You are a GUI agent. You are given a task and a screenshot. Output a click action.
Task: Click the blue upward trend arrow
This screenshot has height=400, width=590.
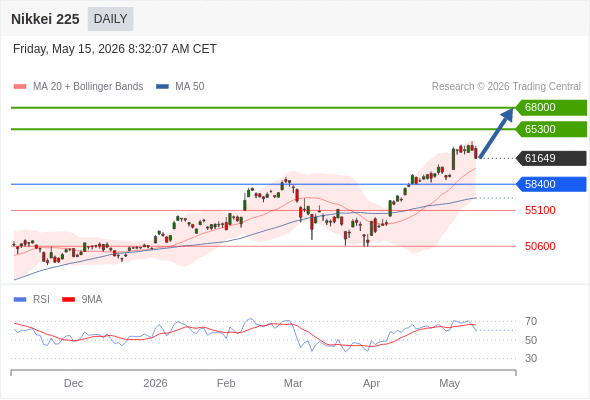[x=496, y=133]
